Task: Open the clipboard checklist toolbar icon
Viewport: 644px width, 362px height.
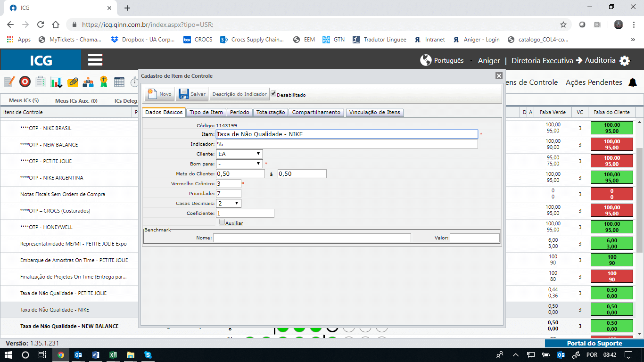Action: (x=41, y=82)
